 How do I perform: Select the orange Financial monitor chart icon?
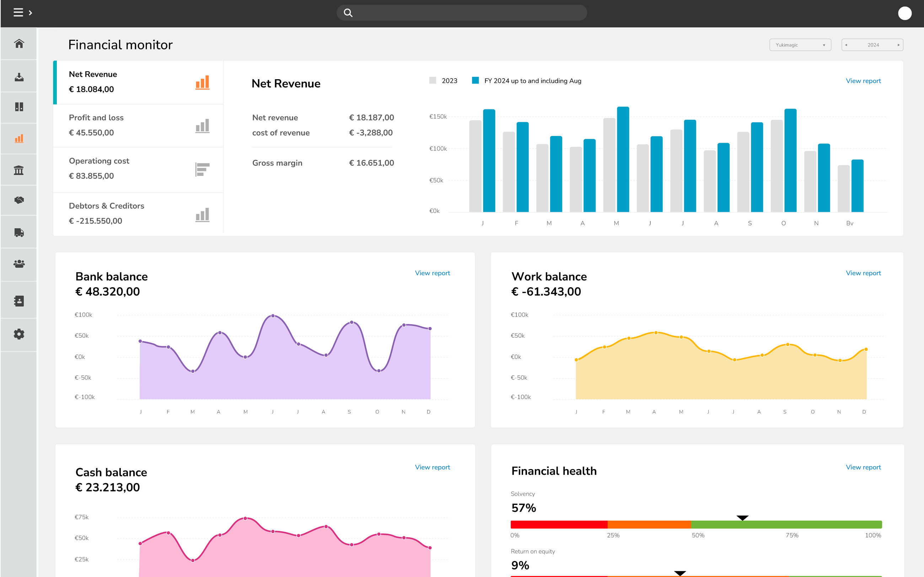(19, 138)
